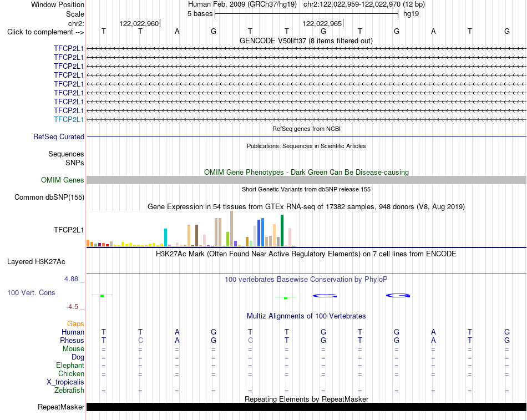This screenshot has width=527, height=420.
Task: Click the 122,022,965 position marker
Action: point(323,23)
